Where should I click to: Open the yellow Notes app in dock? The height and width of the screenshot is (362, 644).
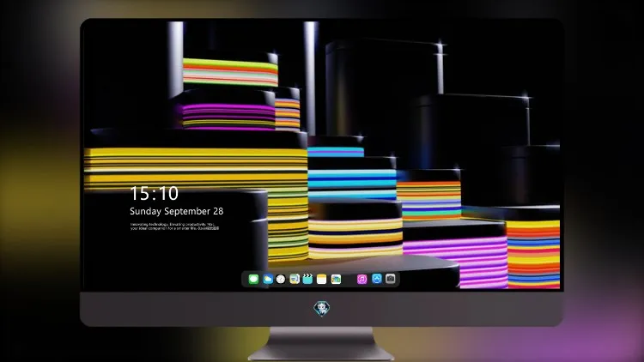(322, 279)
